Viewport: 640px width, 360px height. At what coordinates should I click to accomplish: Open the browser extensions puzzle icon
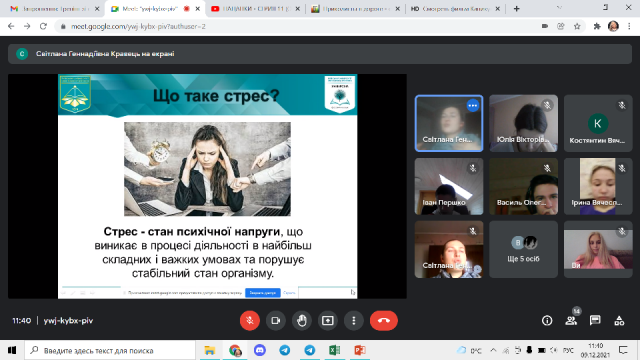(597, 27)
